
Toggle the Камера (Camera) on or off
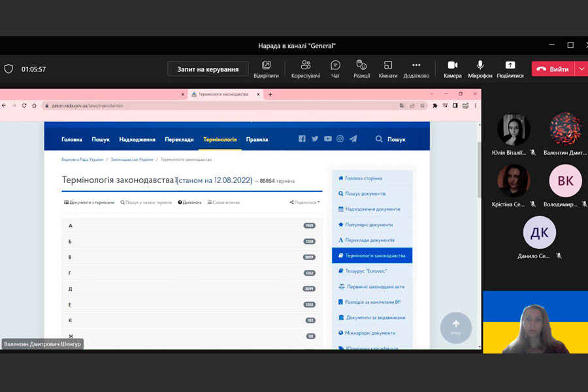click(x=452, y=69)
